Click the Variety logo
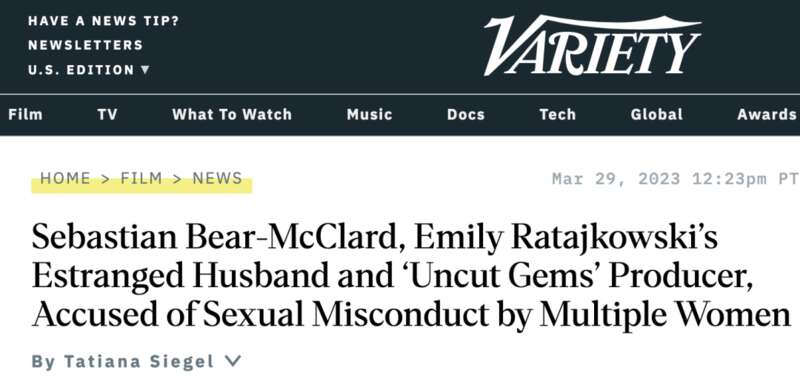 (x=592, y=45)
